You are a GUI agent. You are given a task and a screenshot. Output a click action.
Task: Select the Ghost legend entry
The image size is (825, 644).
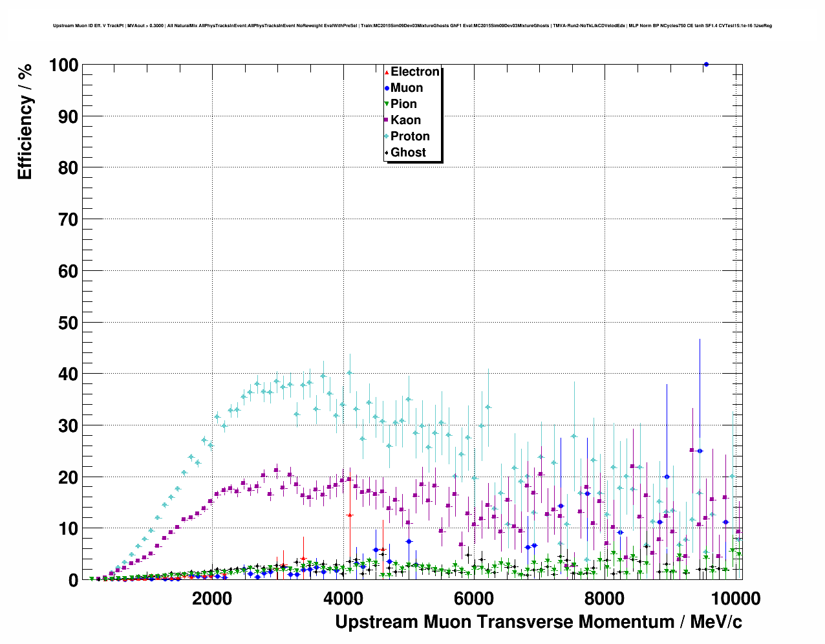click(405, 153)
